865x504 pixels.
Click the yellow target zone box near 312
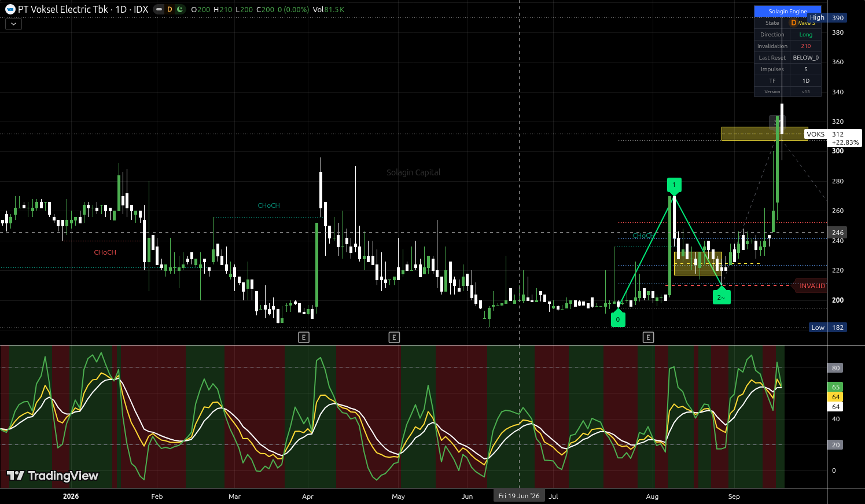click(764, 134)
